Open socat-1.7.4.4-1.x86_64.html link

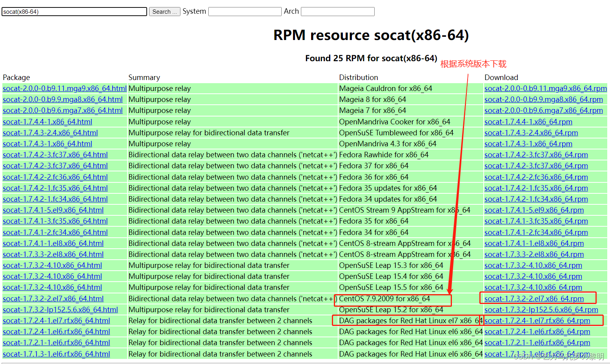[x=47, y=122]
